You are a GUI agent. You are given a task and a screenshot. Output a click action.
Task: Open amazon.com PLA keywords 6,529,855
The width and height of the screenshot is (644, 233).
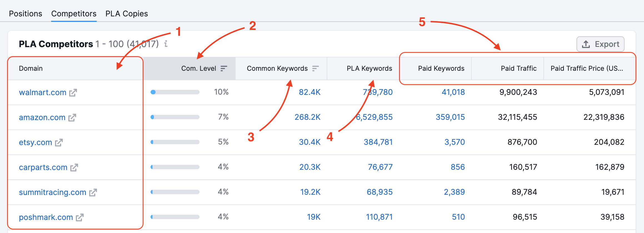[374, 117]
